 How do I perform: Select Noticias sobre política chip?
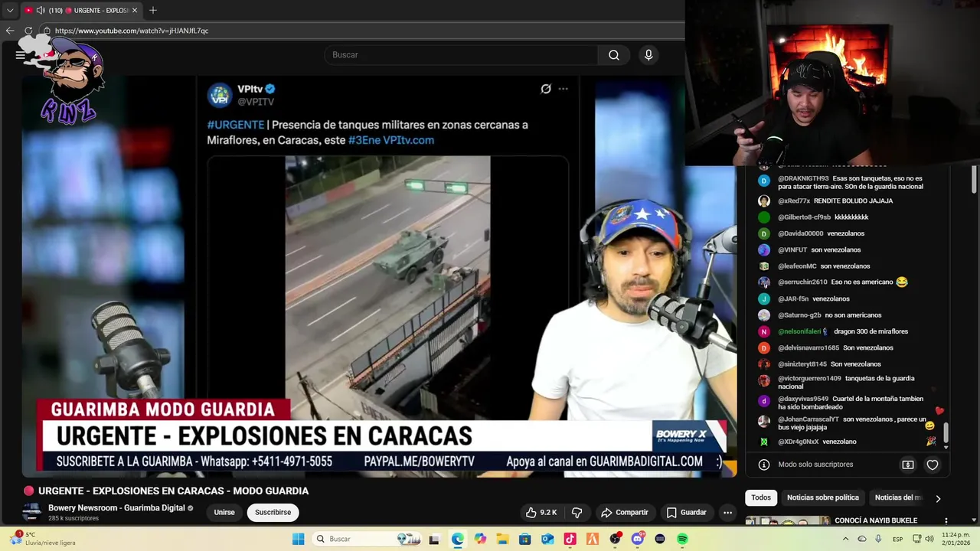pos(823,497)
